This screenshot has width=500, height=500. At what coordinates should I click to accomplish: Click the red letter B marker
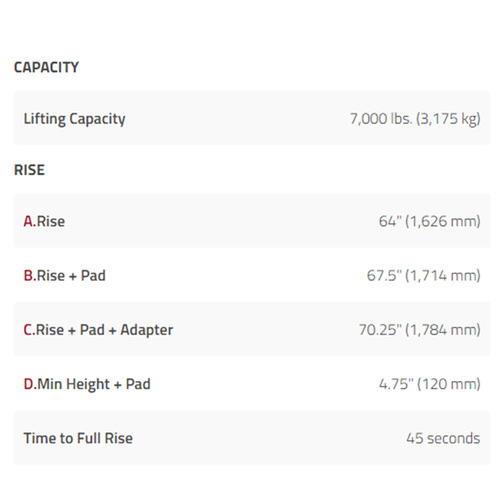(x=30, y=276)
